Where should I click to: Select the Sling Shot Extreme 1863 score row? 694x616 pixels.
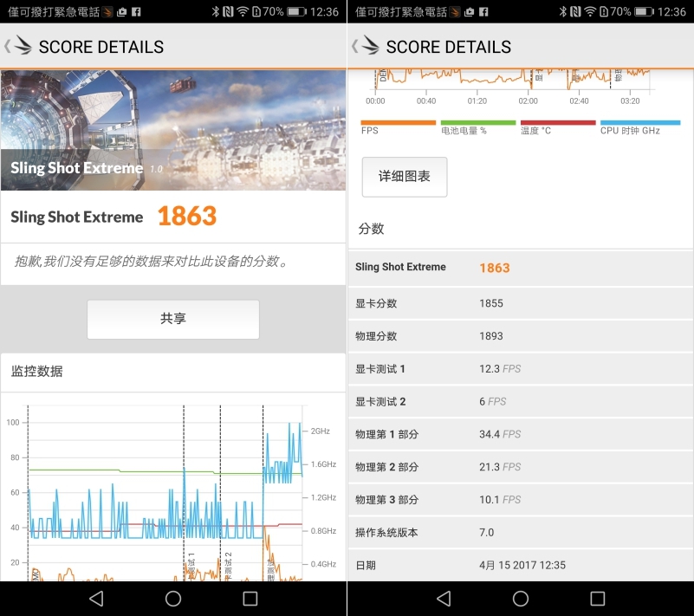[521, 268]
